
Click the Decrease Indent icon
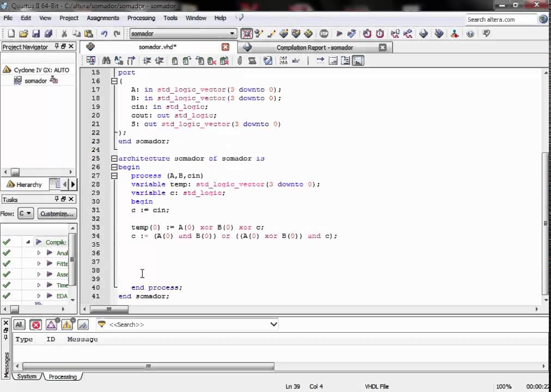[159, 61]
